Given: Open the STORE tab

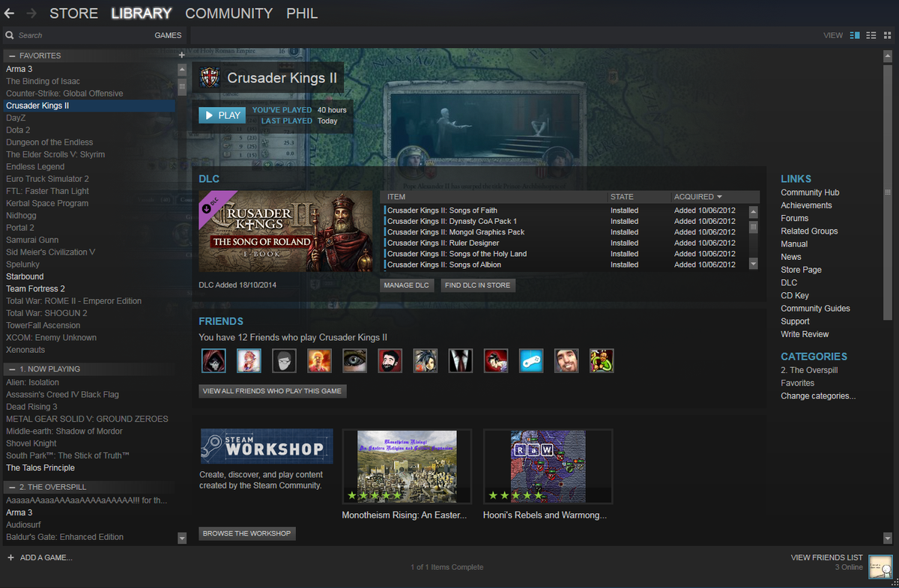Looking at the screenshot, I should (x=73, y=13).
